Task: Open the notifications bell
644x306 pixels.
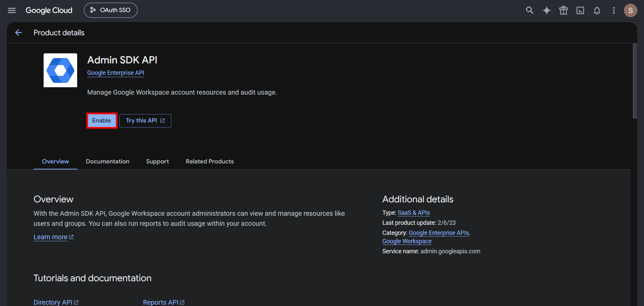Action: pyautogui.click(x=597, y=10)
